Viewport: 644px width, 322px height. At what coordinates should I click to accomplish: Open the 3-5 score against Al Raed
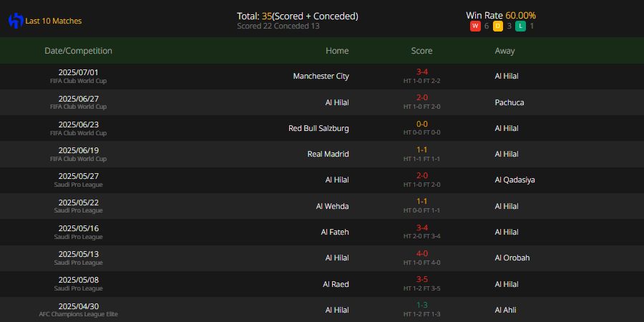tap(421, 280)
